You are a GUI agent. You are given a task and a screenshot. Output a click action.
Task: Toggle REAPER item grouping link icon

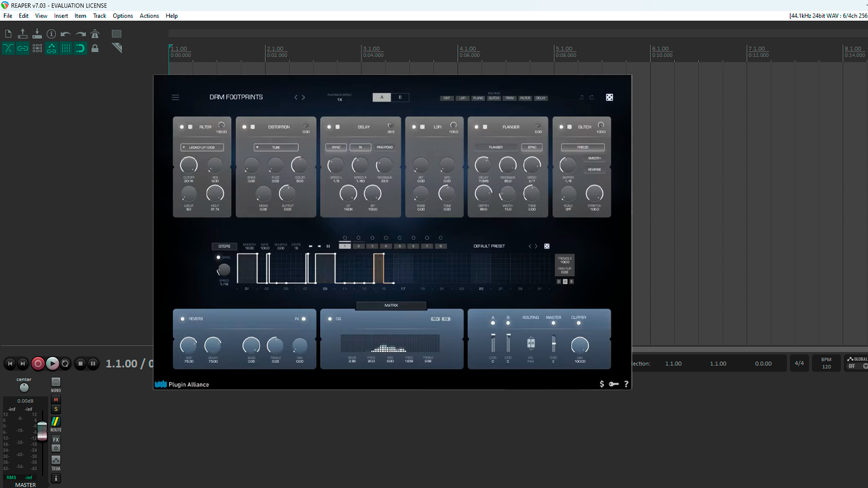[x=23, y=48]
